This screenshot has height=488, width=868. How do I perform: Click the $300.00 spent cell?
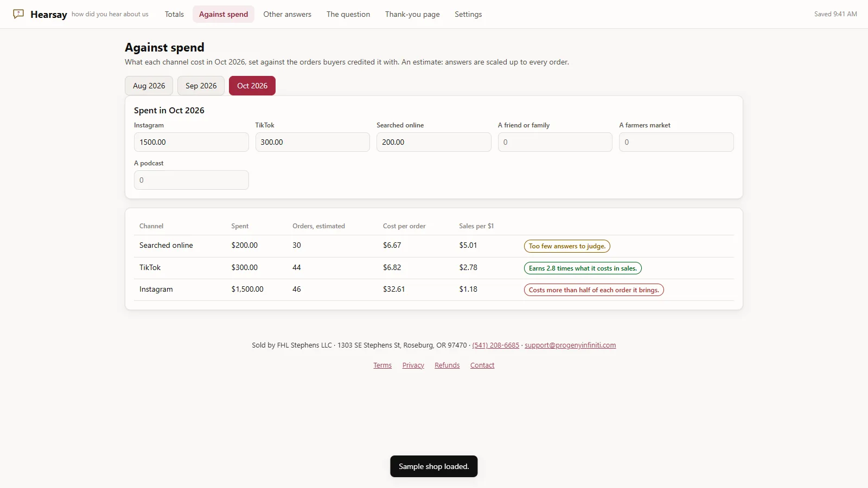(245, 268)
